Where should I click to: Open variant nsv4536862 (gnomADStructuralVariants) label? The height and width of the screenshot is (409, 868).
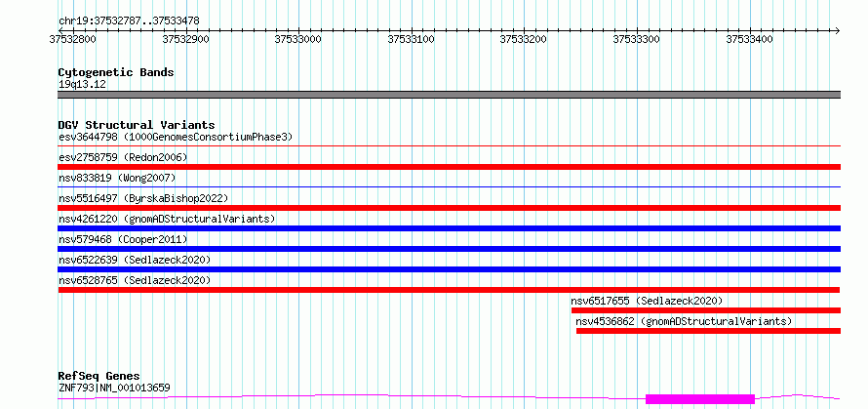pos(684,321)
